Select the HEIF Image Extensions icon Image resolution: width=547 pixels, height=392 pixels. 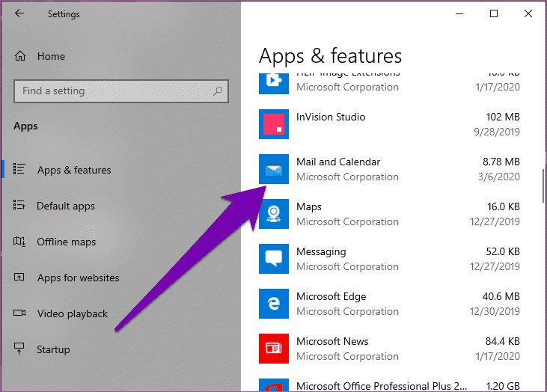tap(274, 83)
